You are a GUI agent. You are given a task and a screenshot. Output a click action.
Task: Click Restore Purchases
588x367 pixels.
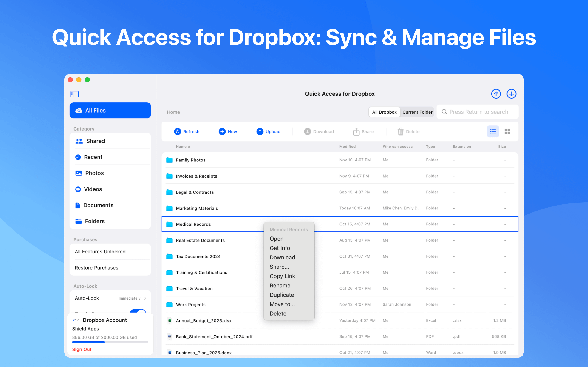(x=96, y=268)
